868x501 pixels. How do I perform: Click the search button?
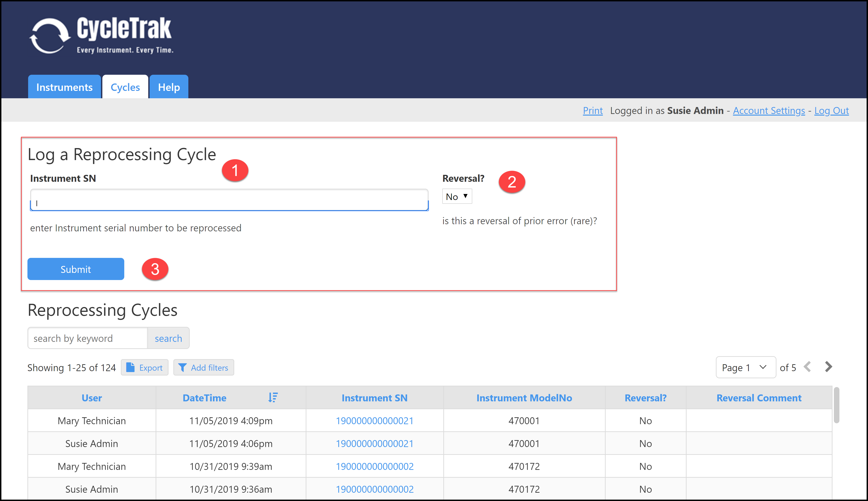(x=168, y=338)
